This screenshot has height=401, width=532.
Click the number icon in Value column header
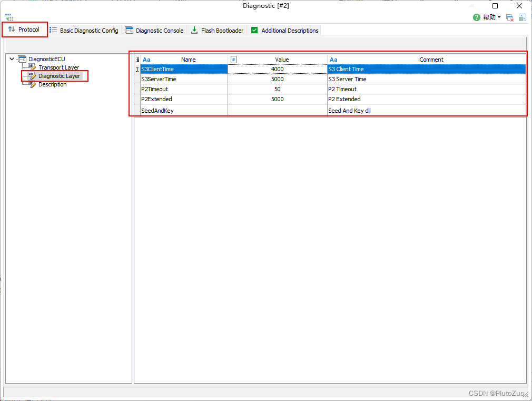[233, 60]
